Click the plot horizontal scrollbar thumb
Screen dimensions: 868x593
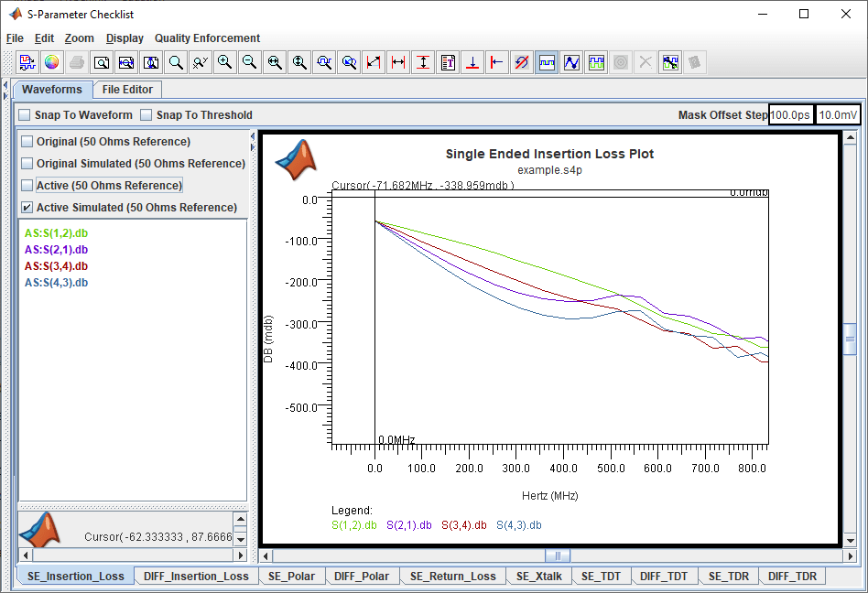(x=557, y=555)
